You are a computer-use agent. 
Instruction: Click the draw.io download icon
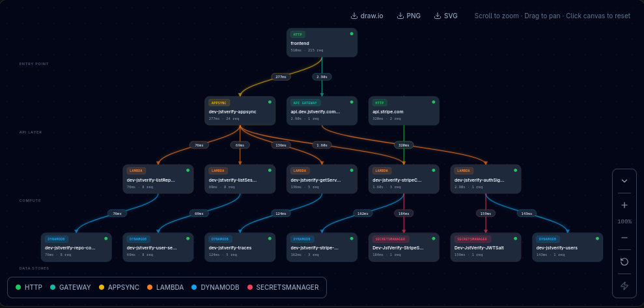point(354,16)
